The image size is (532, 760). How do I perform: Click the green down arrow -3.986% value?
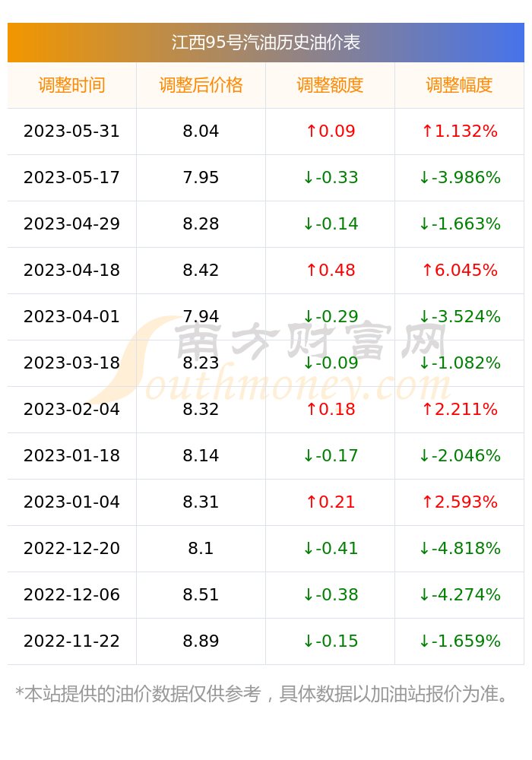point(459,177)
